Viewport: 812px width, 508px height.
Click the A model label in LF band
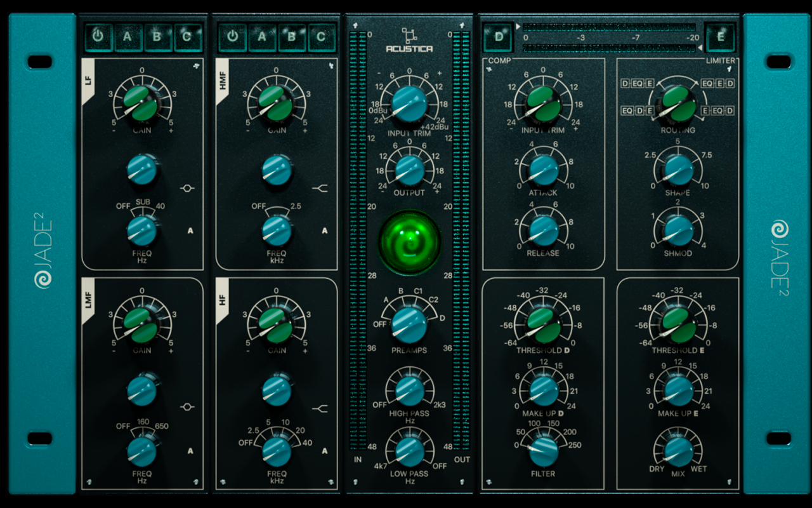coord(190,231)
